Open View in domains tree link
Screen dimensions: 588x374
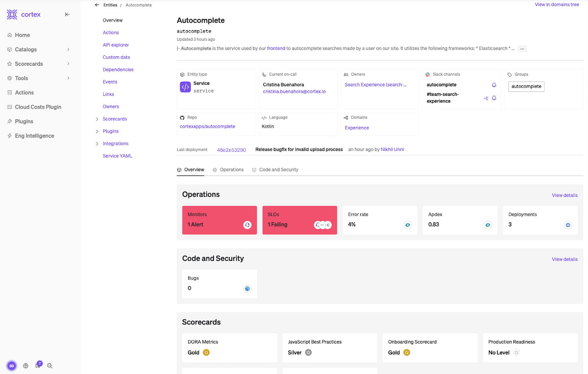(x=556, y=4)
